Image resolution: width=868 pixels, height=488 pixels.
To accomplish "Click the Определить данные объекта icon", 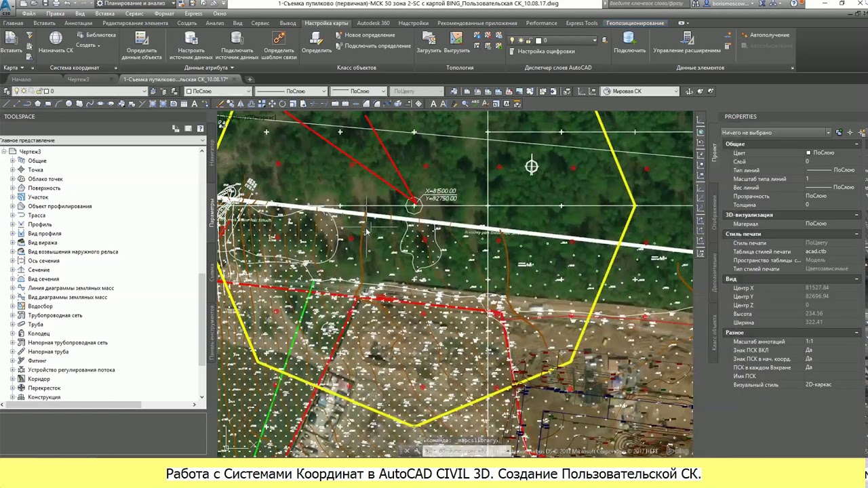I will (x=142, y=38).
